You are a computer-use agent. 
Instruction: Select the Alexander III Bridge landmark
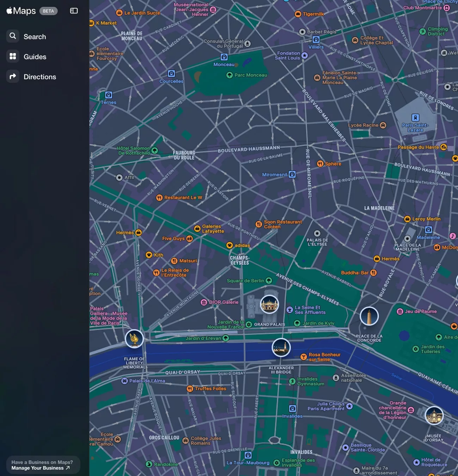(x=281, y=347)
